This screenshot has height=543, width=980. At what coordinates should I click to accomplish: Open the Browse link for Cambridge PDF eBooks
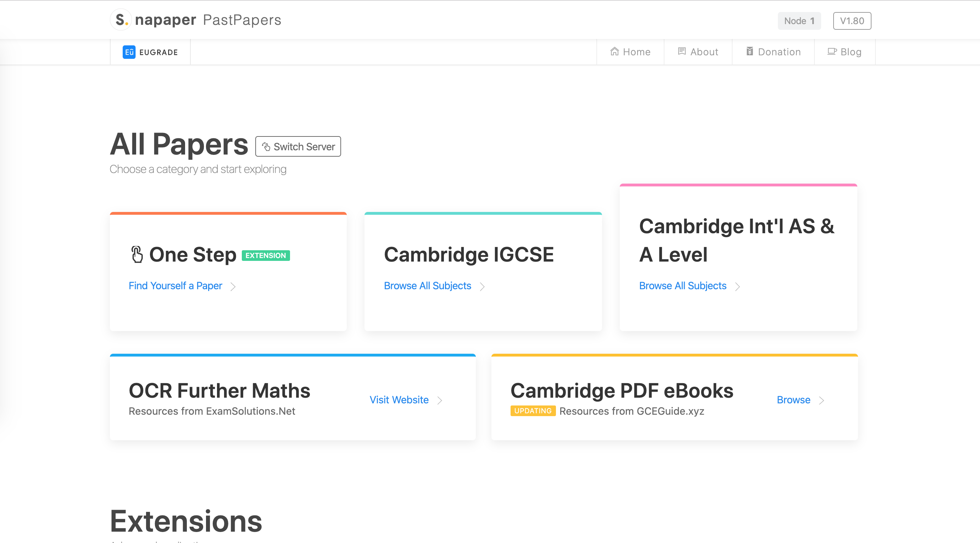[x=793, y=400]
